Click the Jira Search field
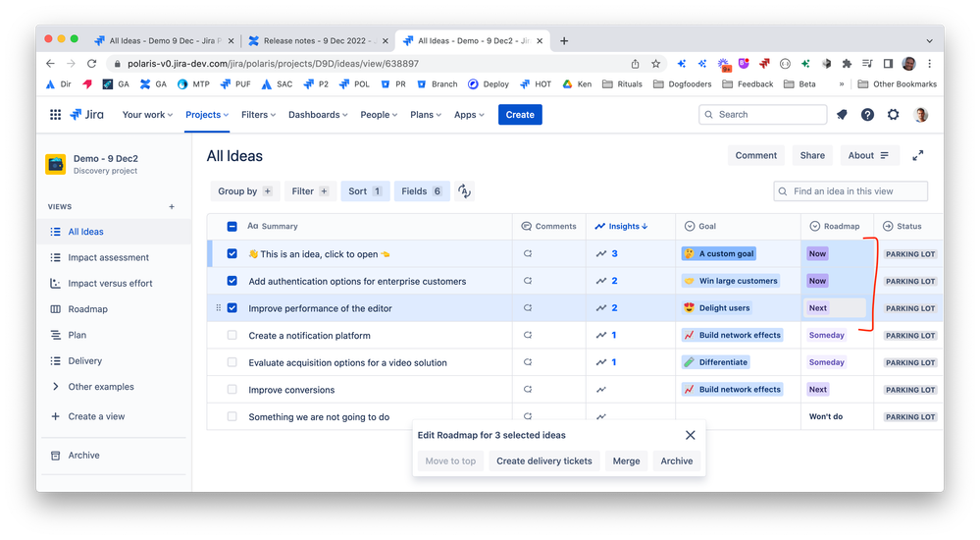 tap(762, 115)
